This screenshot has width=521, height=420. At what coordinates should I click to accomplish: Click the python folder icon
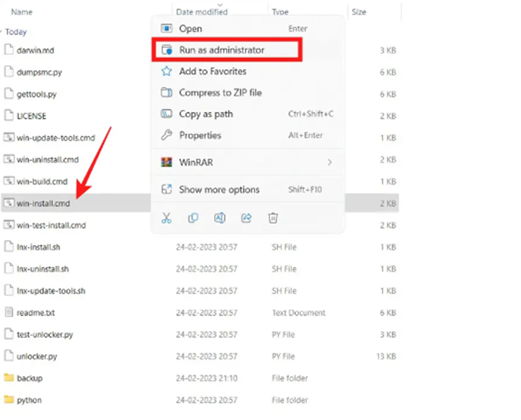coord(9,400)
